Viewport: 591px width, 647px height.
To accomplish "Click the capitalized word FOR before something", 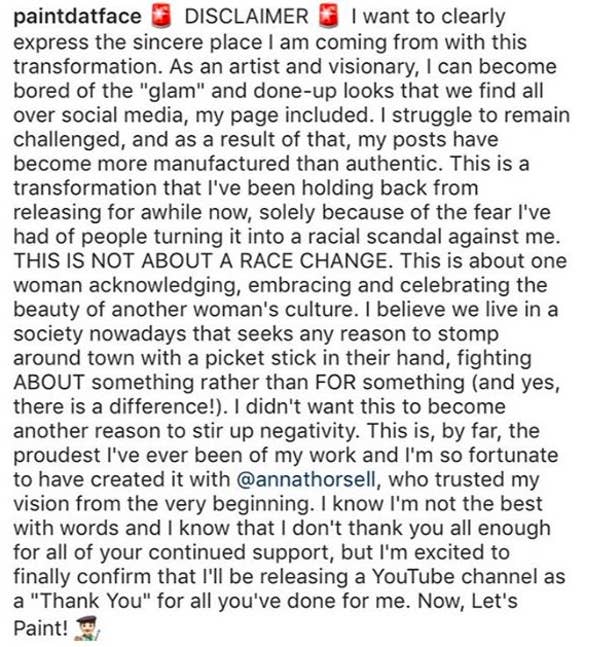I will [336, 383].
